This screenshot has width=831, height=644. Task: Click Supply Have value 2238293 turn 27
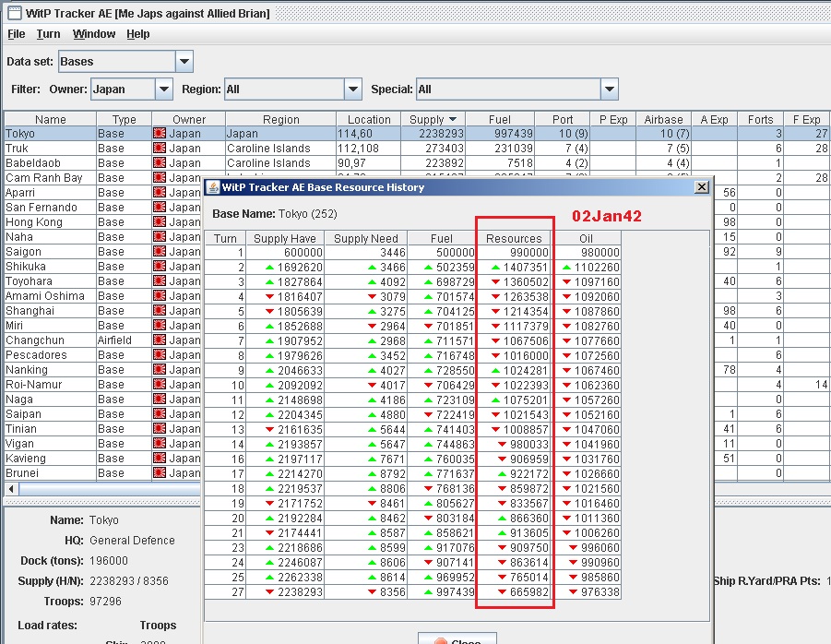coord(301,592)
